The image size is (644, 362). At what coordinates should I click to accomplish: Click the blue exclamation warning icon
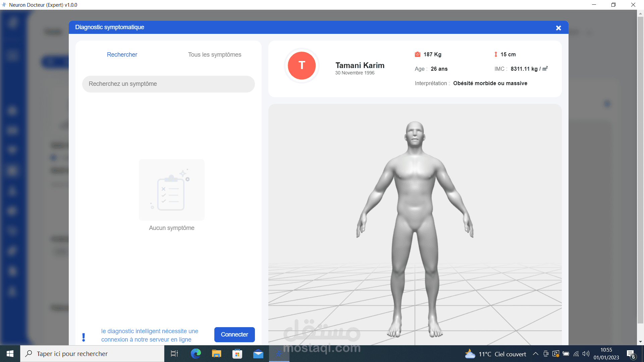pyautogui.click(x=84, y=337)
